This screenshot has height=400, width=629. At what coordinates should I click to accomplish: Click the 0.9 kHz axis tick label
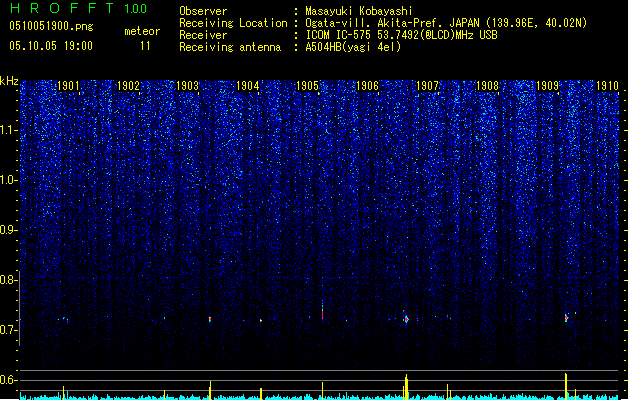[x=8, y=230]
